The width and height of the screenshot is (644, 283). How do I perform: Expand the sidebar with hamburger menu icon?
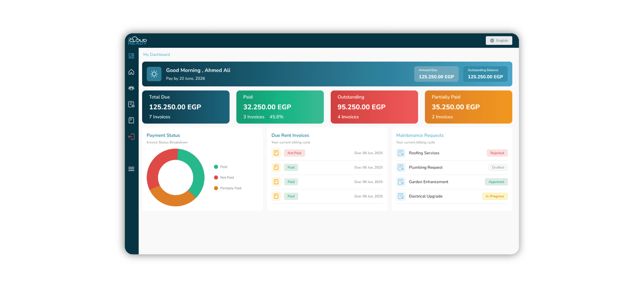click(x=131, y=169)
